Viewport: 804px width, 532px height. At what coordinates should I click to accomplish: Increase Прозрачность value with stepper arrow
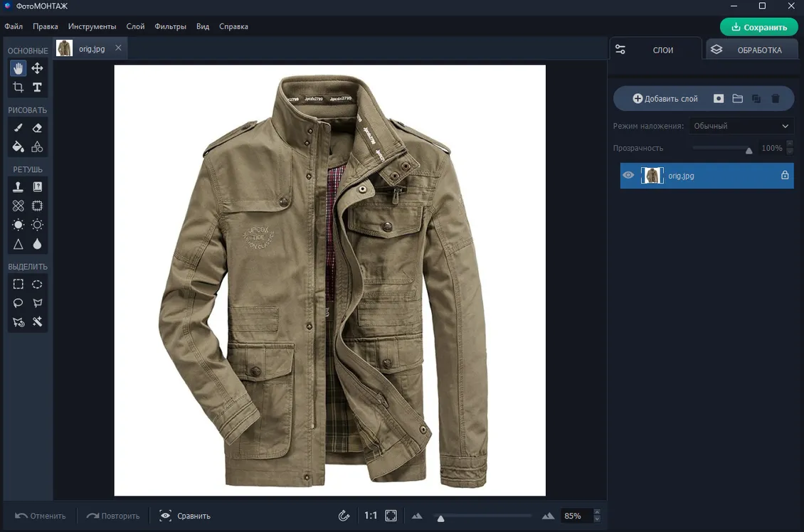[x=790, y=144]
